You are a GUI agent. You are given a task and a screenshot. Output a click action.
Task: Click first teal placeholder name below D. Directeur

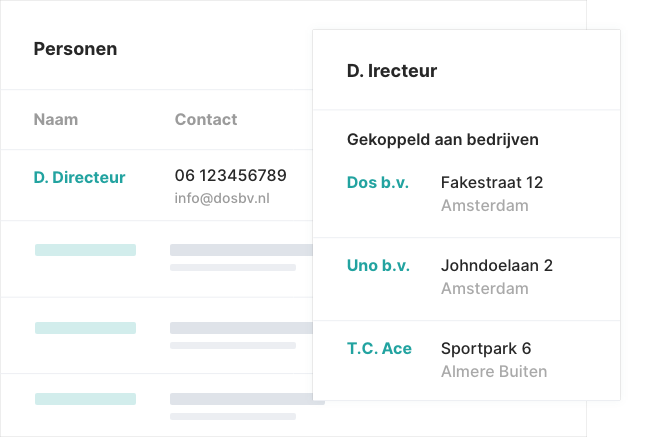click(x=85, y=250)
